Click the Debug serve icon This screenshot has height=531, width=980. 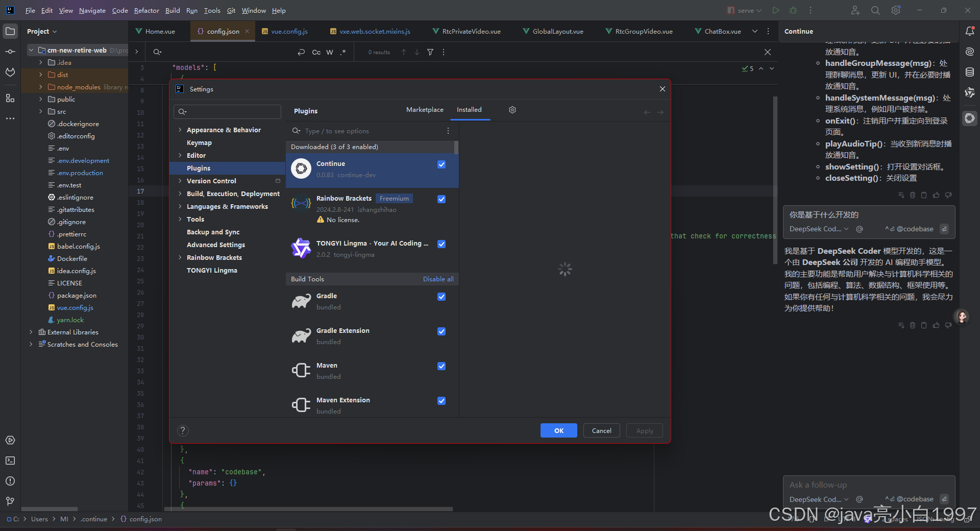tap(793, 10)
